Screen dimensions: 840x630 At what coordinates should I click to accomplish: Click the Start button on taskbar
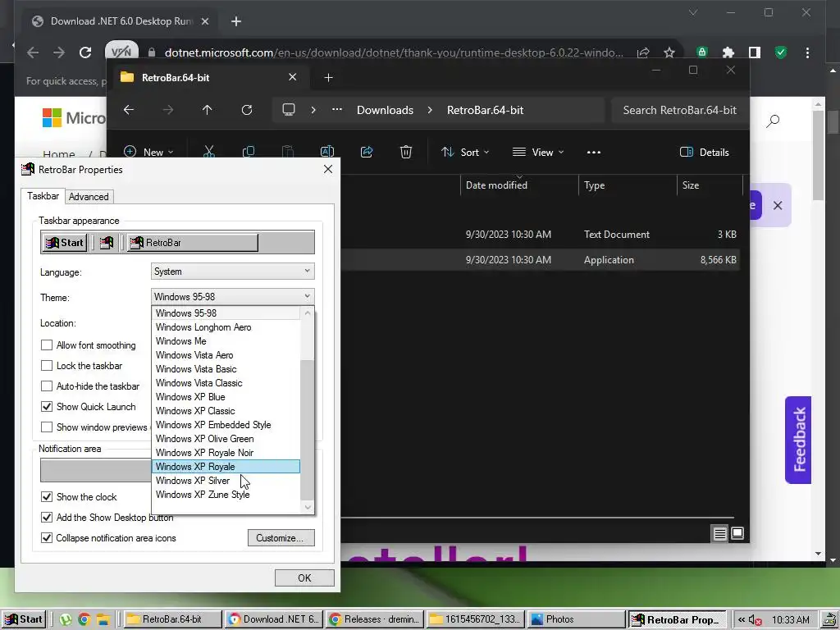pyautogui.click(x=24, y=619)
